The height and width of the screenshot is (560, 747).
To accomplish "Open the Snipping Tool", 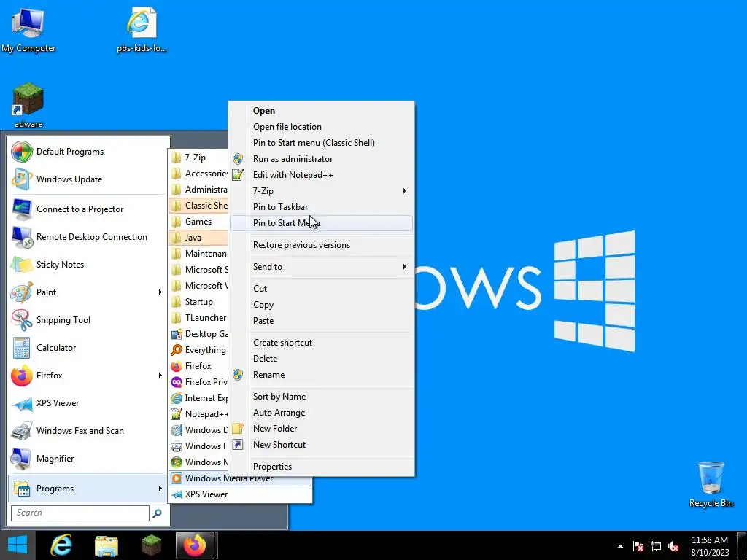I will (88, 320).
